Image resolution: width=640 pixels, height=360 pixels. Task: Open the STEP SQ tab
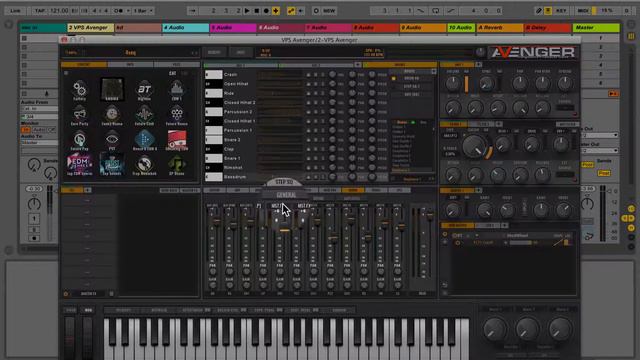(284, 182)
